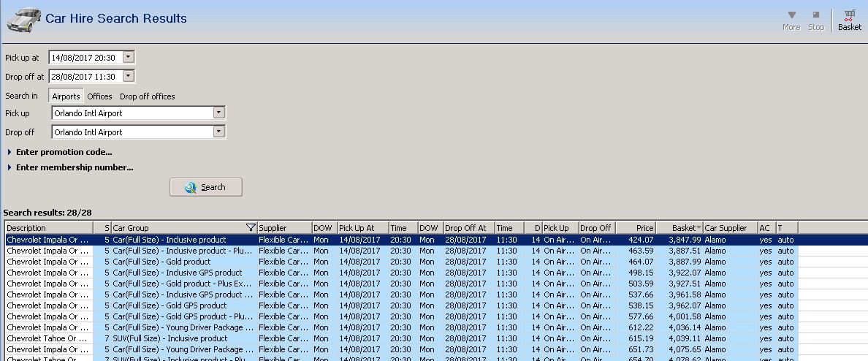Open the Pick up at date dropdown
Screen dimensions: 868x361
(129, 57)
